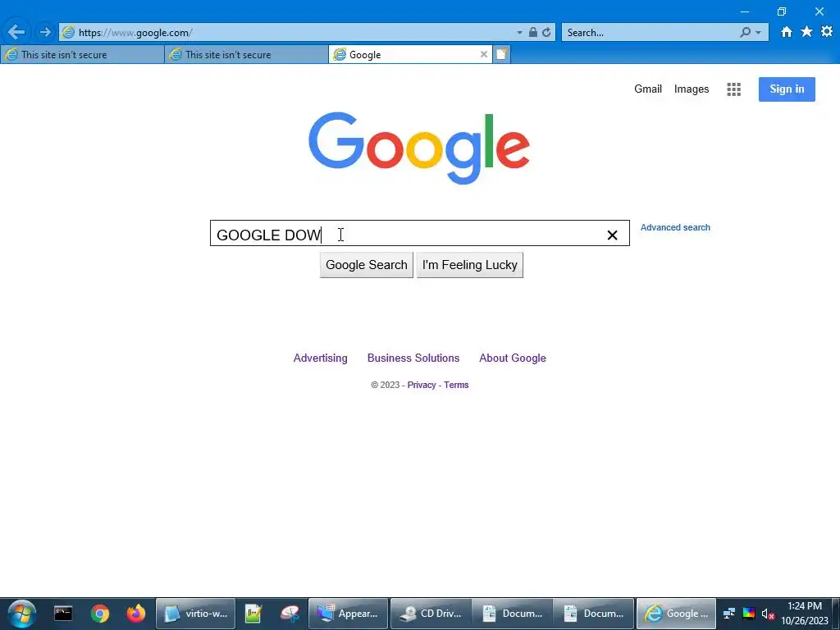840x630 pixels.
Task: Open Privacy link in footer
Action: (x=422, y=385)
